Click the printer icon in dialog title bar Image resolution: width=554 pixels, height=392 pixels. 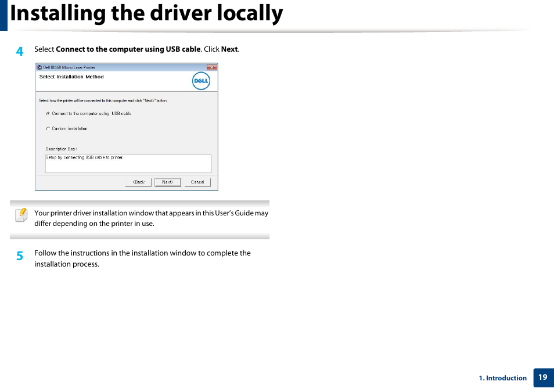click(39, 67)
